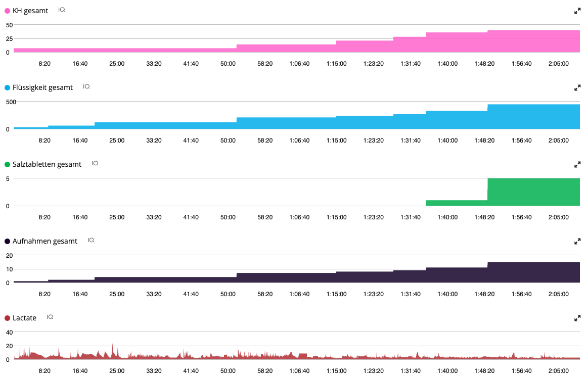
Task: Click the 50 value on KH gesamt y-axis
Action: tap(10, 25)
